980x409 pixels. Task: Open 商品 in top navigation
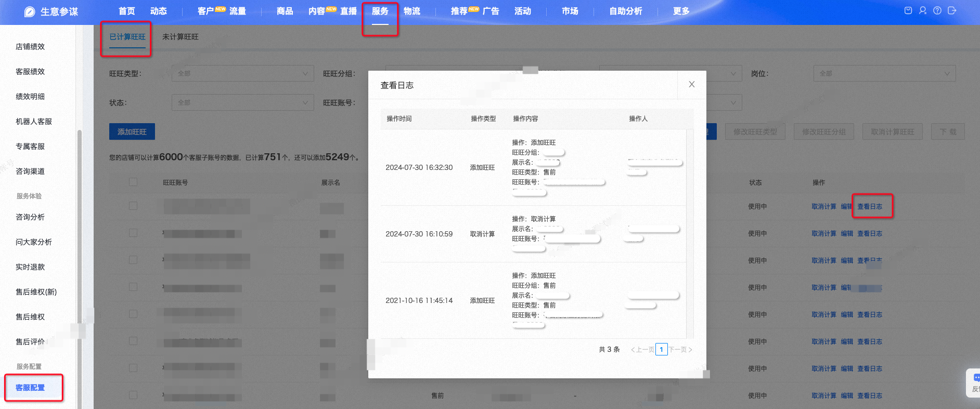tap(285, 11)
